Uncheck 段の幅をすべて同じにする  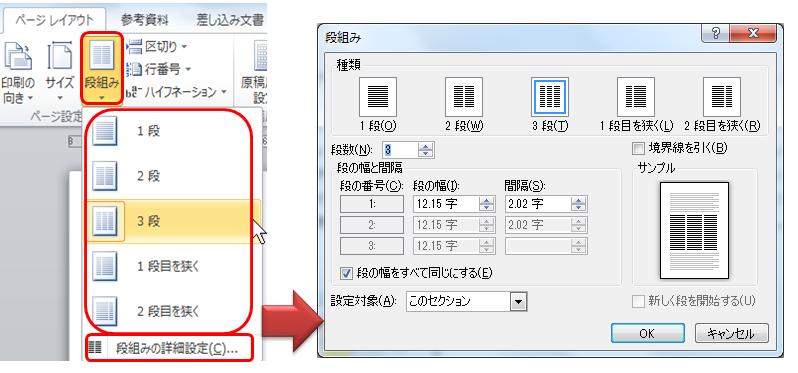point(346,273)
